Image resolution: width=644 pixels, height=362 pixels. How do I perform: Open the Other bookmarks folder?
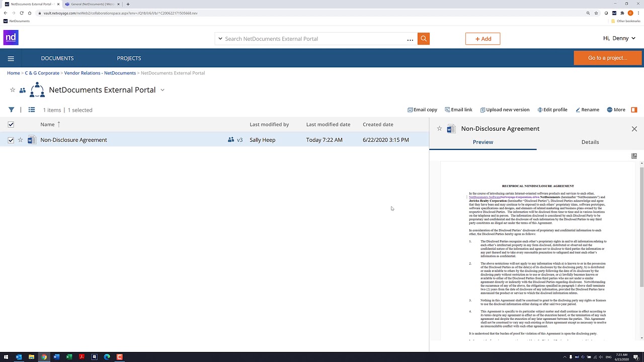pyautogui.click(x=626, y=21)
